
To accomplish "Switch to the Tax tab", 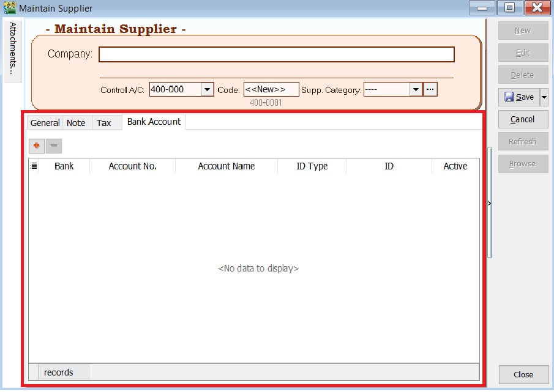I will pyautogui.click(x=103, y=122).
